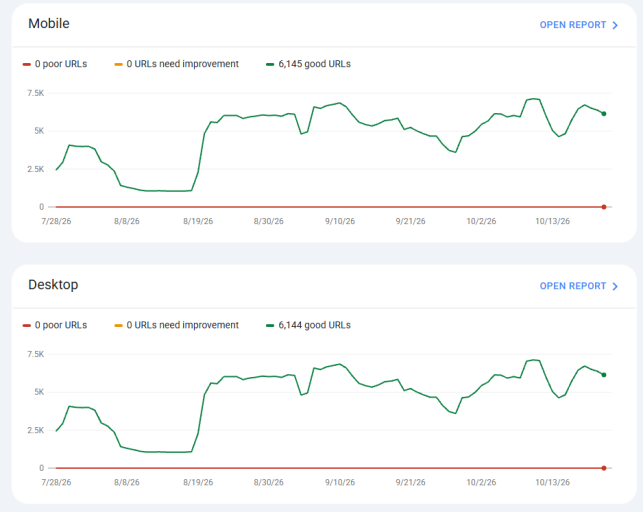Click the 5K axis label on Desktop chart
This screenshot has width=643, height=512.
39,392
